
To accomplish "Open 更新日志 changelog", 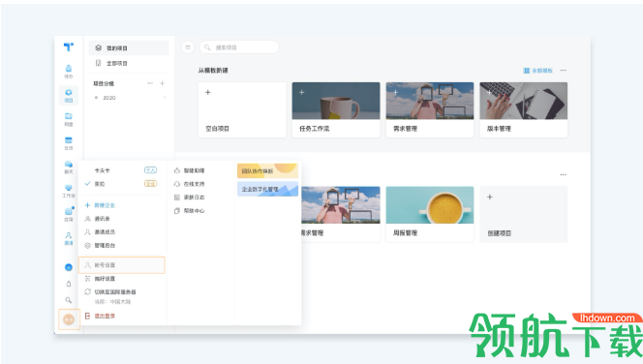I will click(x=190, y=197).
